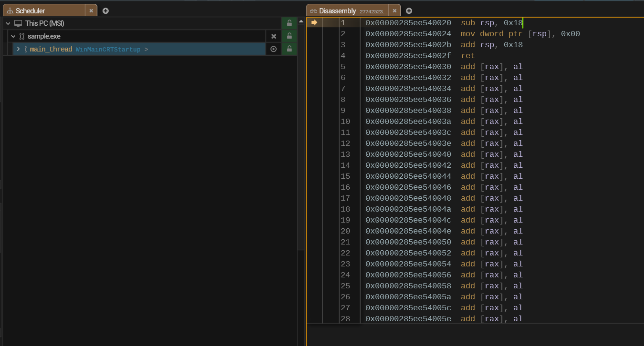
Task: Click the Disassembly glasses icon
Action: point(313,10)
